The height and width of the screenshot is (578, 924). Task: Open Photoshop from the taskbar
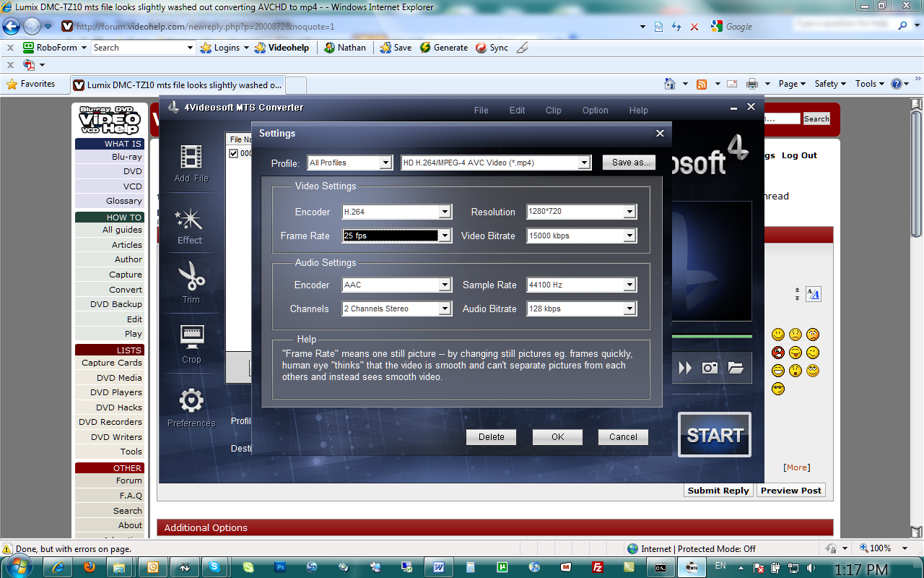click(281, 567)
